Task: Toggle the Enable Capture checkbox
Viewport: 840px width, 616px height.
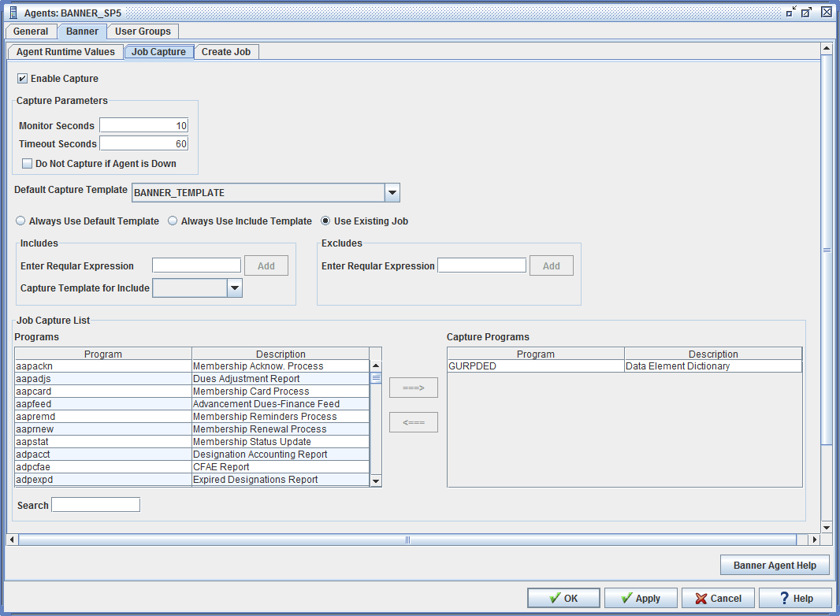Action: pos(23,79)
